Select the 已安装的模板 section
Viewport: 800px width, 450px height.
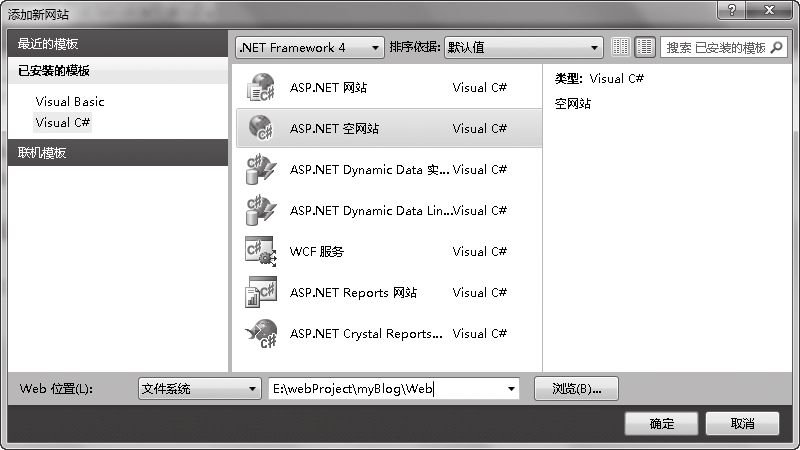(118, 70)
